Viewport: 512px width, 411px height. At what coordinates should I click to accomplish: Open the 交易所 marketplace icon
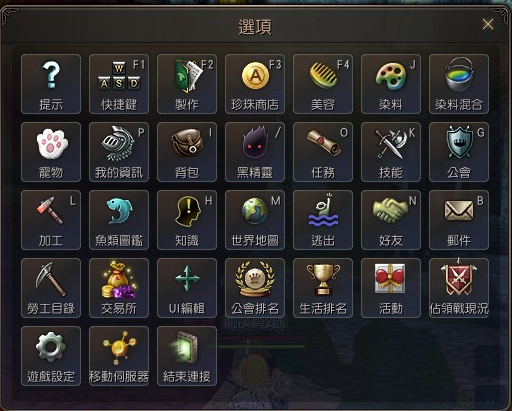pyautogui.click(x=119, y=288)
